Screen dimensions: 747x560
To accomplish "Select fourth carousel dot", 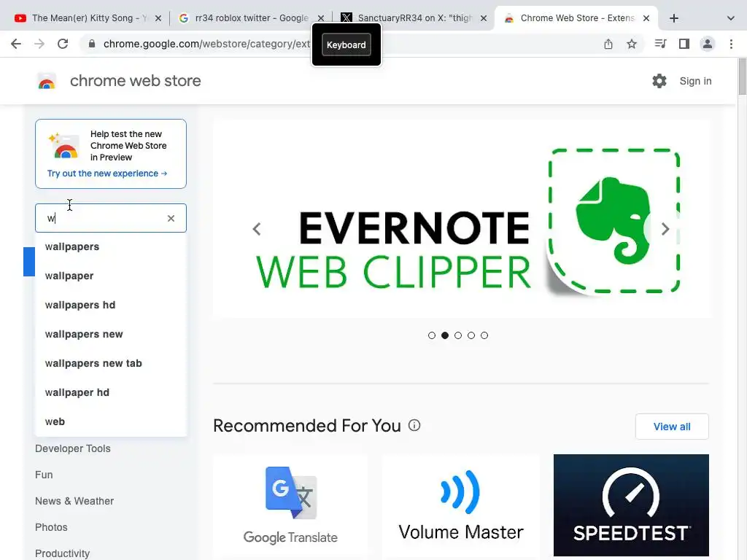I will [x=471, y=335].
